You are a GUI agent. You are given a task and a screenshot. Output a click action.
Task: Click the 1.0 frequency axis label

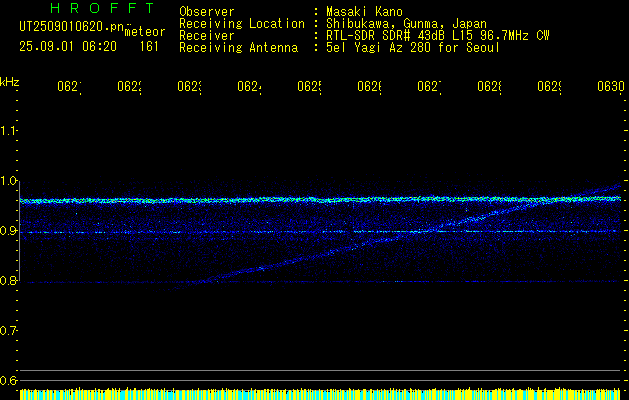[8, 181]
